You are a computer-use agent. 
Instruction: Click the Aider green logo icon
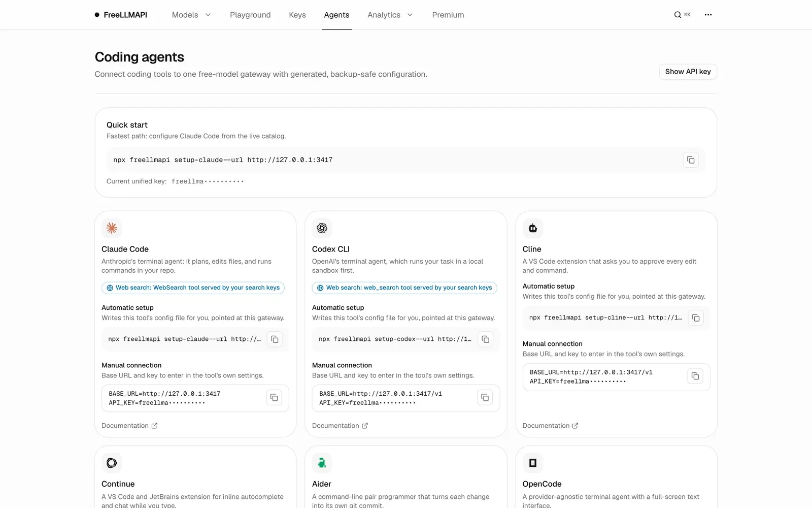point(322,463)
